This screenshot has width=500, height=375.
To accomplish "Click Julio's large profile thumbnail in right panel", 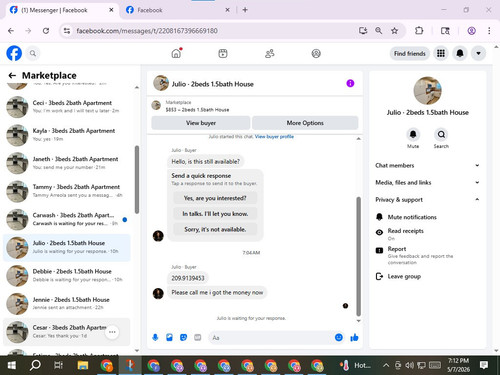I will click(427, 91).
